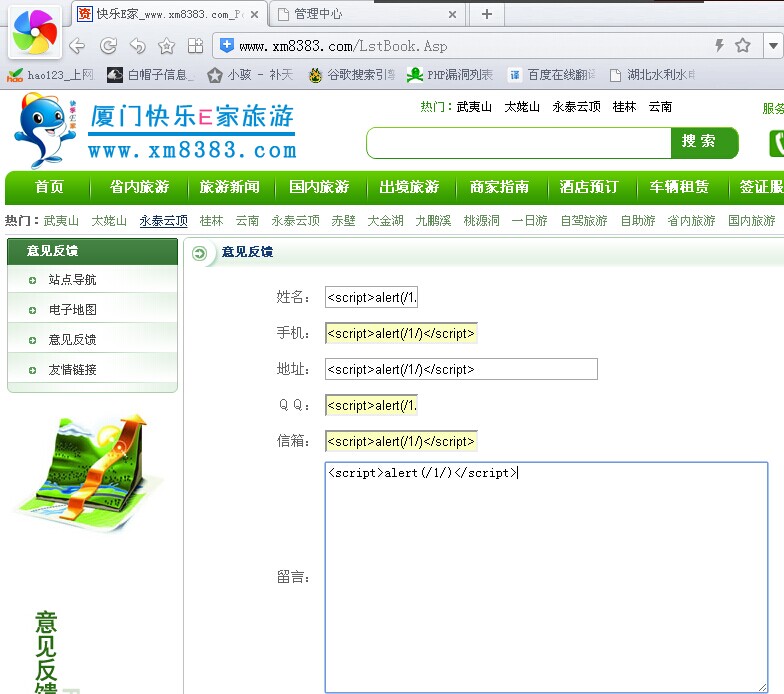Image resolution: width=784 pixels, height=694 pixels.
Task: Click underlined 永泰云顶 hot link
Action: 164,220
